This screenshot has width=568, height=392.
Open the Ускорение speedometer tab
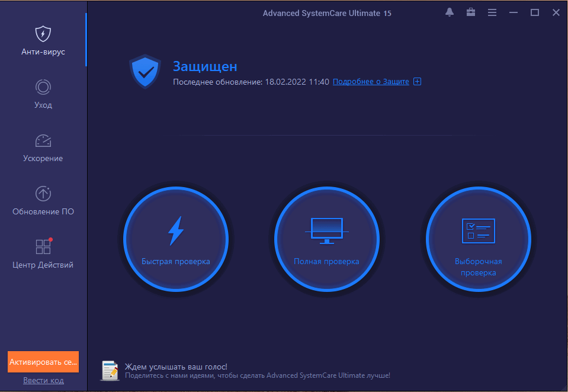(x=43, y=147)
